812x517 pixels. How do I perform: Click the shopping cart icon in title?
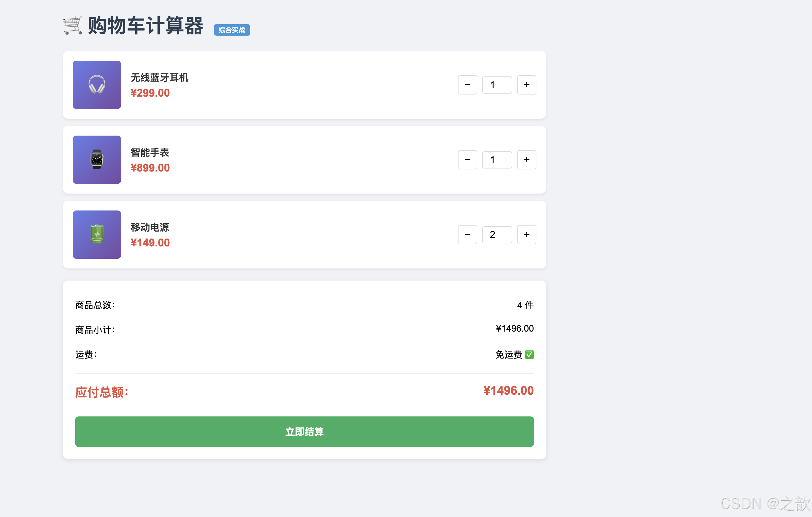[x=72, y=25]
